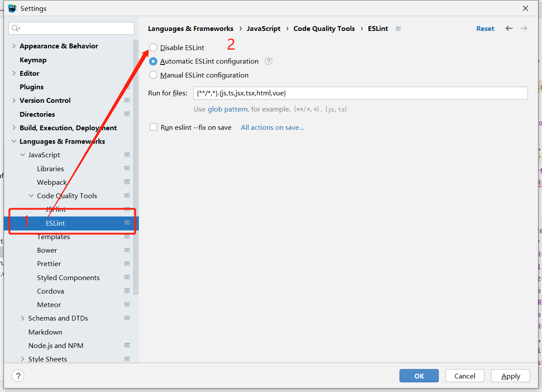This screenshot has width=542, height=392.
Task: Click the help question mark at bottom left
Action: 18,375
